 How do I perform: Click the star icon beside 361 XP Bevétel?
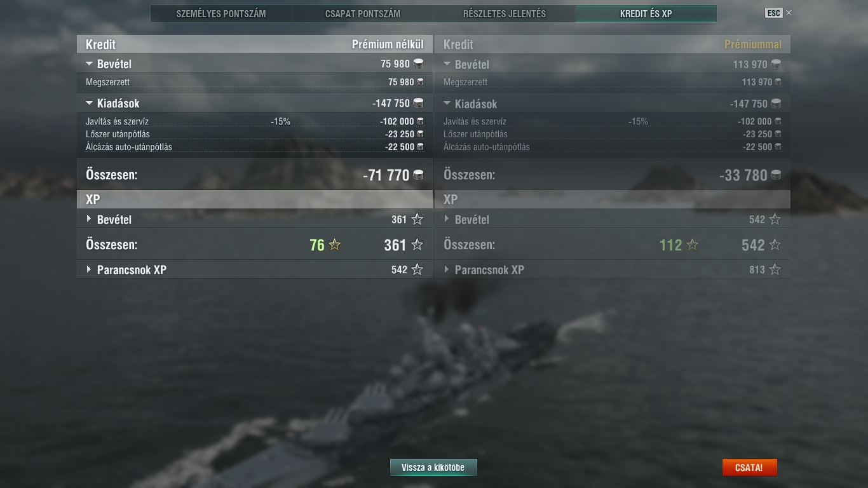pyautogui.click(x=417, y=219)
